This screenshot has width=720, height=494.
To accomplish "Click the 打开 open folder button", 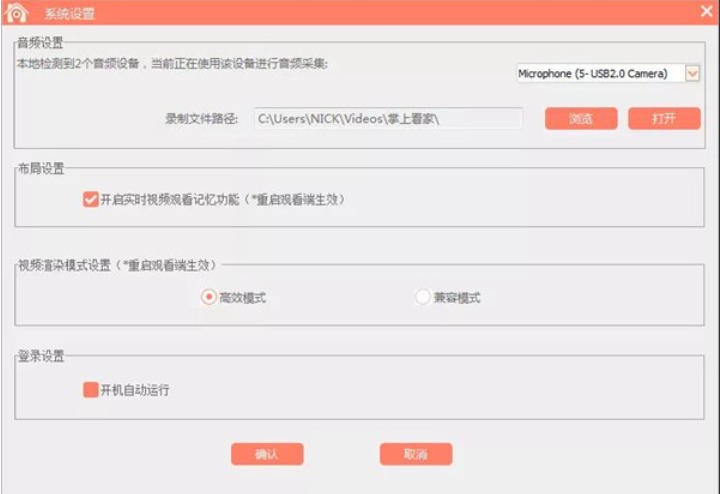I will (664, 119).
